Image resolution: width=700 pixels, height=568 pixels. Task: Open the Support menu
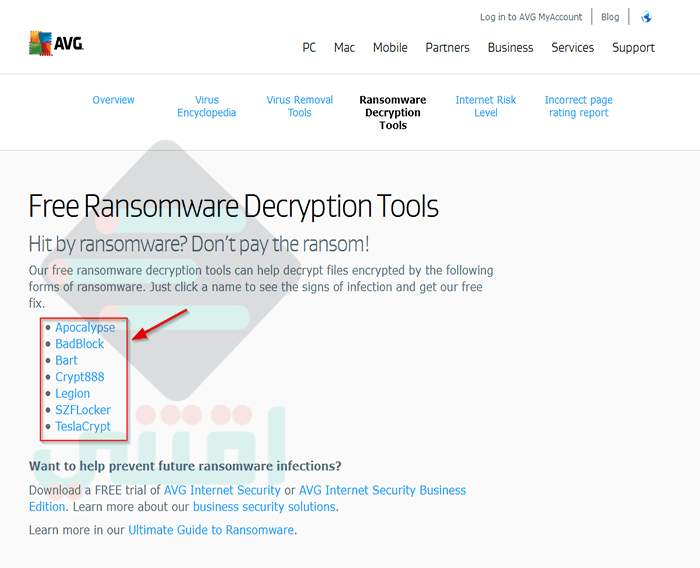633,48
